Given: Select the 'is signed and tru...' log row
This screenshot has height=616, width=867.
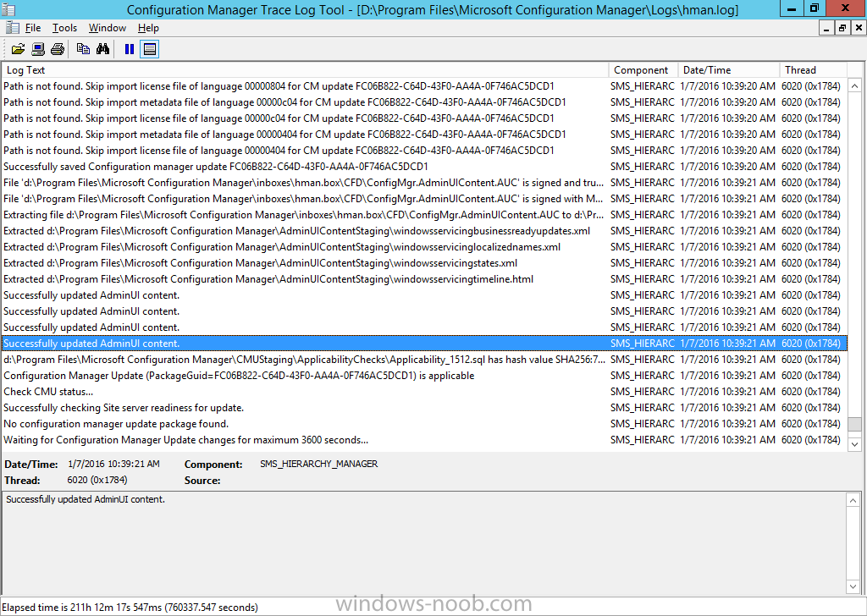Looking at the screenshot, I should (424, 182).
